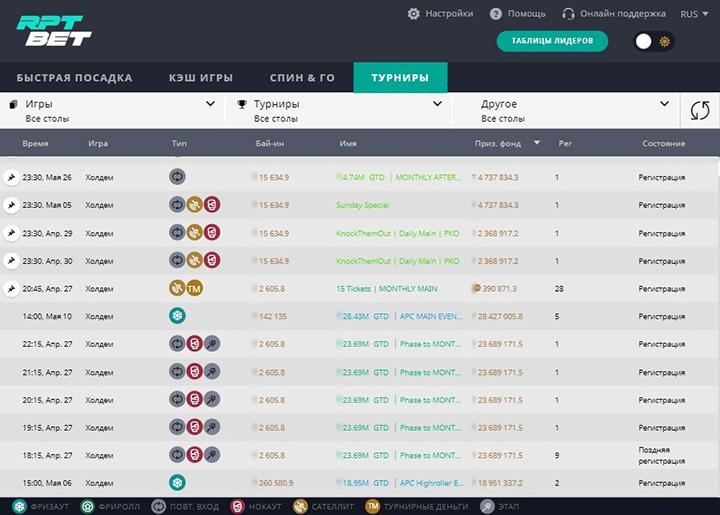Click the freezeout icon in the 14:00 Мая 10 row
The image size is (720, 515).
178,316
